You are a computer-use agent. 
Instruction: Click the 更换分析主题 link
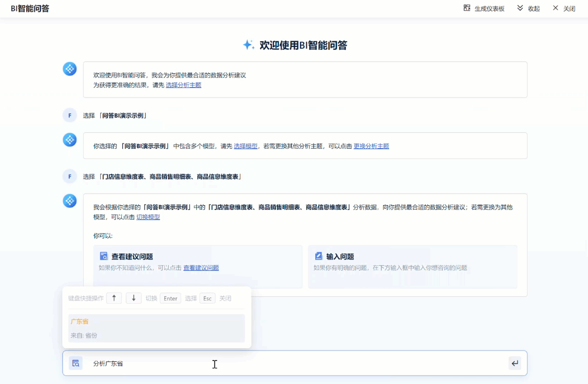pos(371,146)
